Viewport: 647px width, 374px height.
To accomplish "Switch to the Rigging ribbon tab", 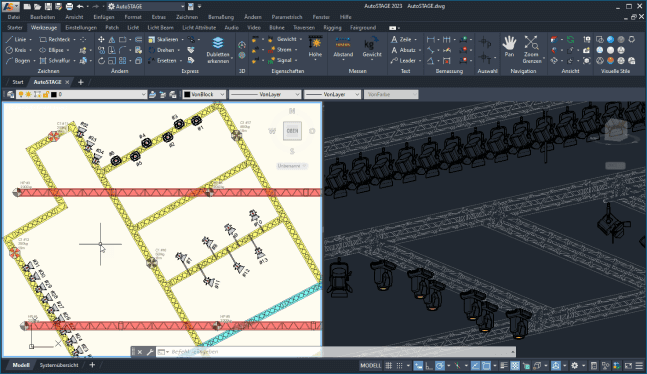I will pos(332,28).
